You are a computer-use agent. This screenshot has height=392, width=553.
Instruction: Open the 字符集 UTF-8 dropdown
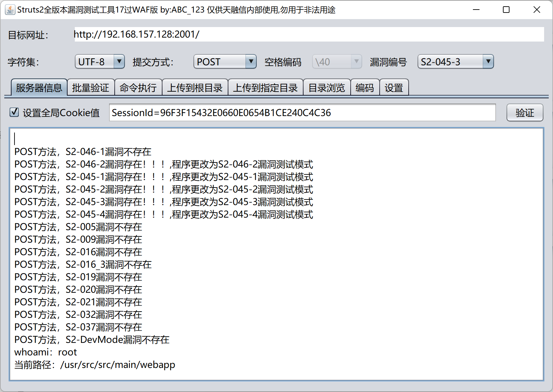(100, 62)
